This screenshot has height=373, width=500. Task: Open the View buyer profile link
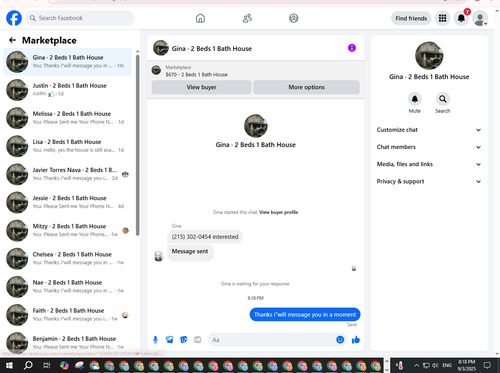click(x=279, y=212)
